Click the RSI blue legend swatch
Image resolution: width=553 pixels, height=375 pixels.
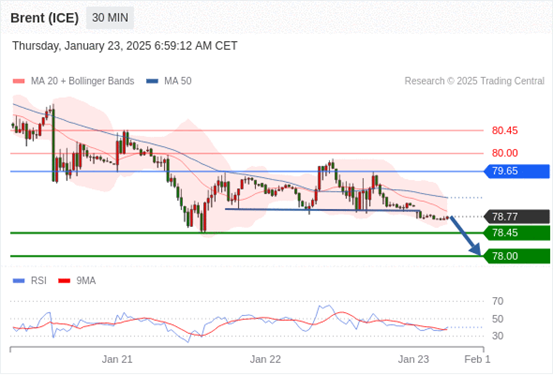tap(19, 281)
